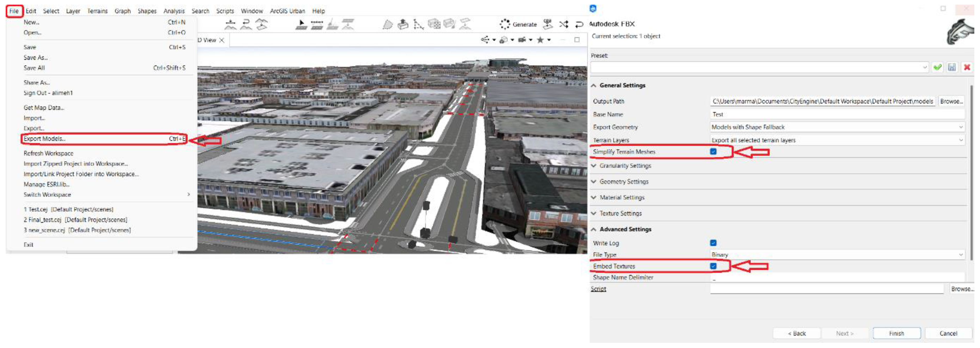The image size is (980, 348).
Task: Click the bookmarks star icon
Action: point(540,40)
